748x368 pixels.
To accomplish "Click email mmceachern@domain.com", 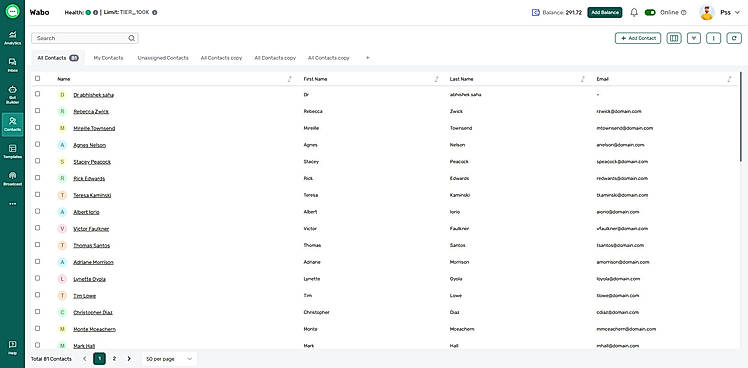I will click(x=626, y=329).
